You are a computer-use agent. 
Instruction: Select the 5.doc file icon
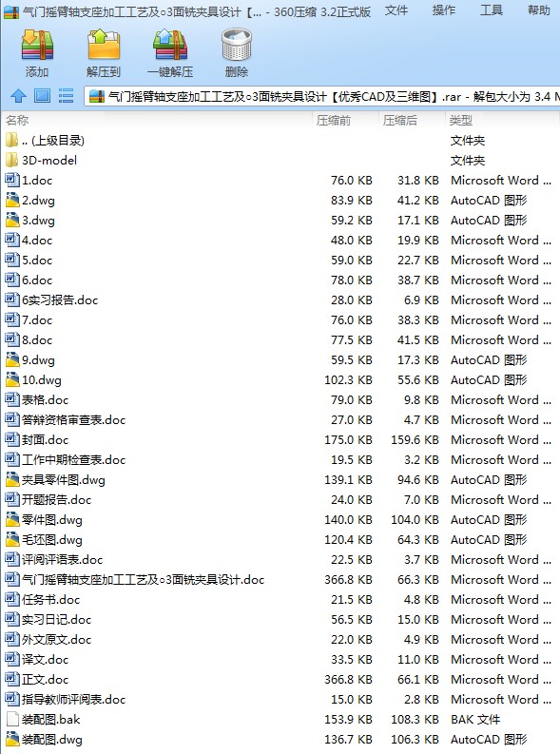coord(12,261)
